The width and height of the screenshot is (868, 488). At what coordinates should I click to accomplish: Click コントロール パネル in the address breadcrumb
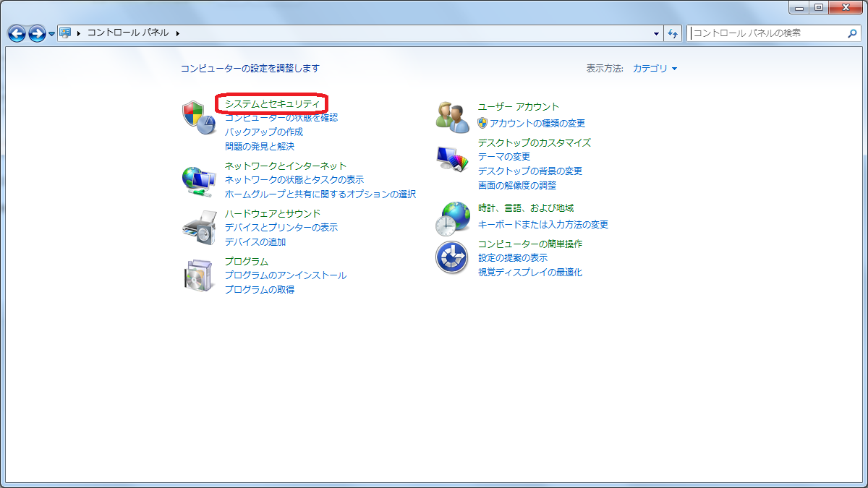click(127, 33)
